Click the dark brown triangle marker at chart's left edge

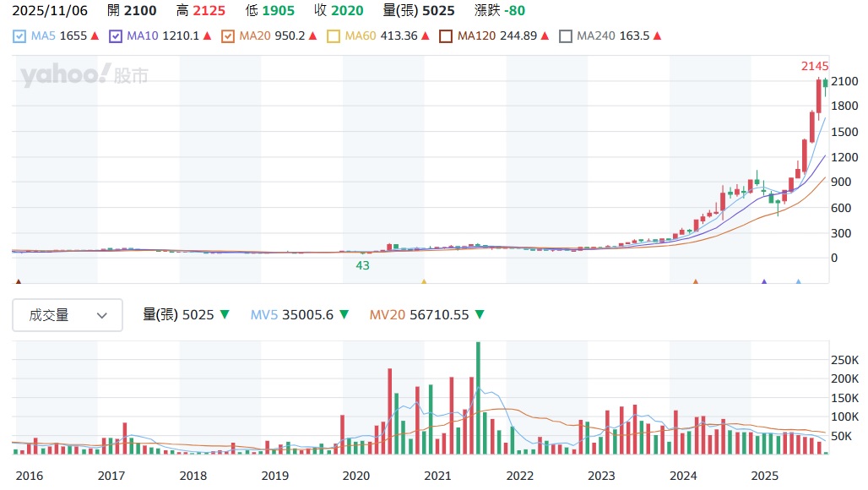(19, 282)
